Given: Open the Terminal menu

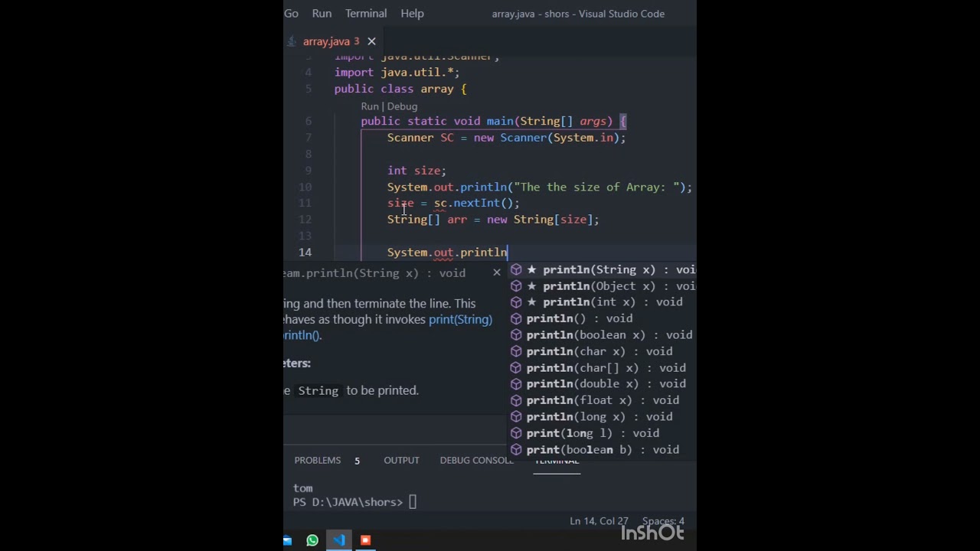Looking at the screenshot, I should [366, 13].
